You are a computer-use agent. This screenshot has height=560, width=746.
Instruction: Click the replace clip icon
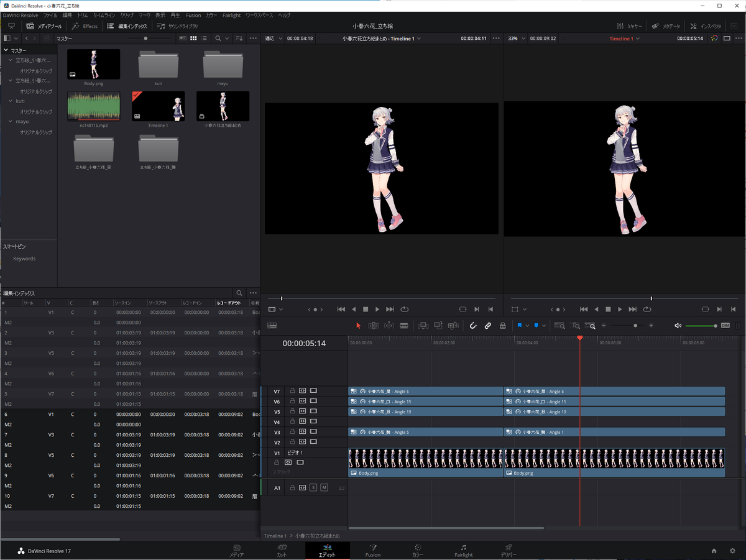click(453, 326)
